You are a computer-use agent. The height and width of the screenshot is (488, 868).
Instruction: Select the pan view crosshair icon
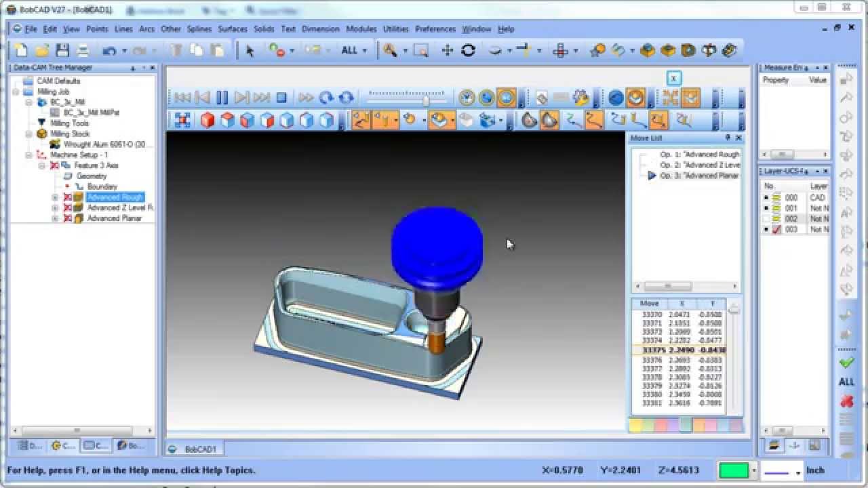tap(447, 50)
